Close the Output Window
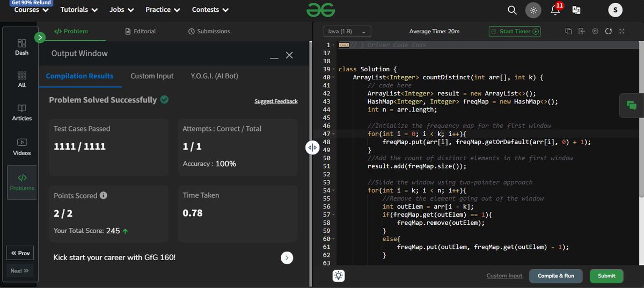The height and width of the screenshot is (288, 644). pyautogui.click(x=289, y=55)
